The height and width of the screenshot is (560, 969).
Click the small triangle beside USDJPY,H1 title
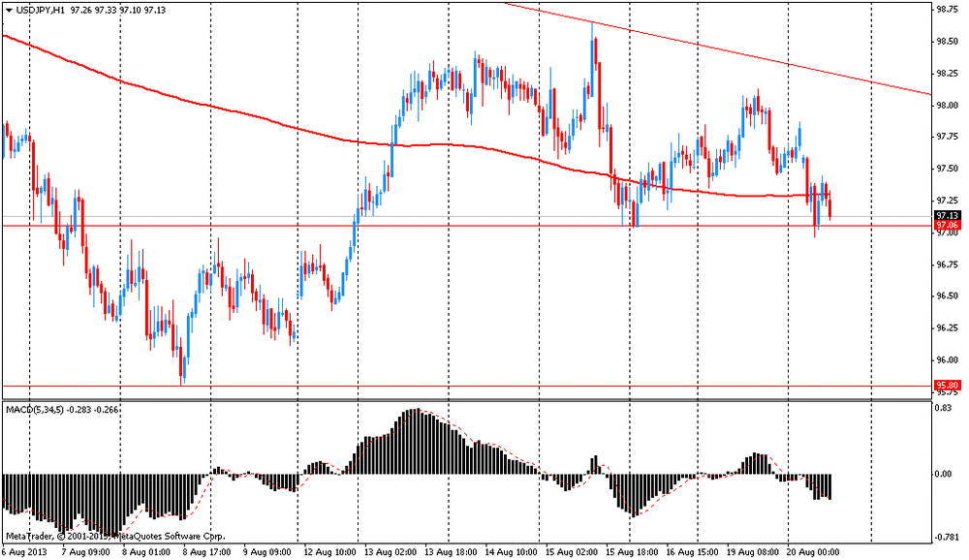point(9,10)
